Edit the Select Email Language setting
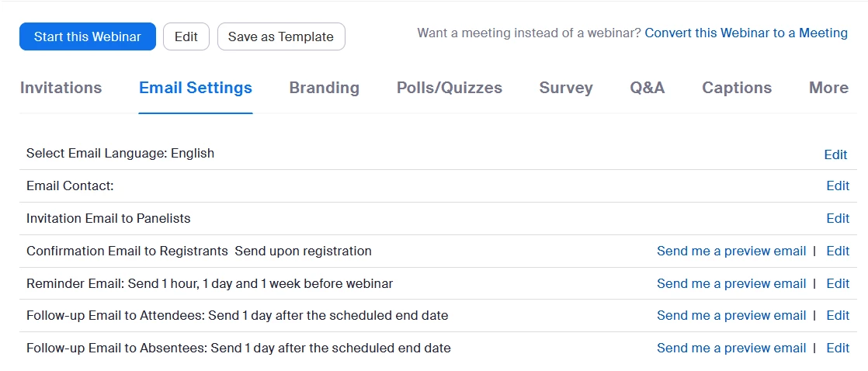The height and width of the screenshot is (371, 868). tap(835, 154)
